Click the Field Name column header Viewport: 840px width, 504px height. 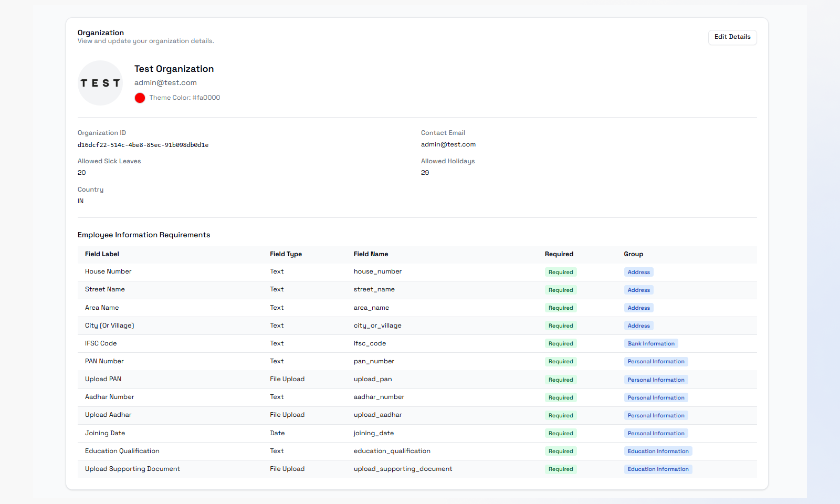pyautogui.click(x=371, y=254)
